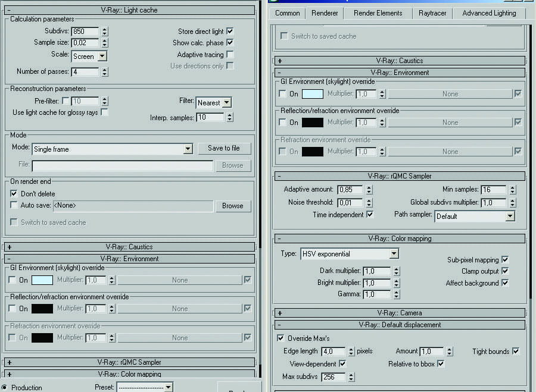
Task: Enable the Auto save checkbox
Action: (x=14, y=205)
